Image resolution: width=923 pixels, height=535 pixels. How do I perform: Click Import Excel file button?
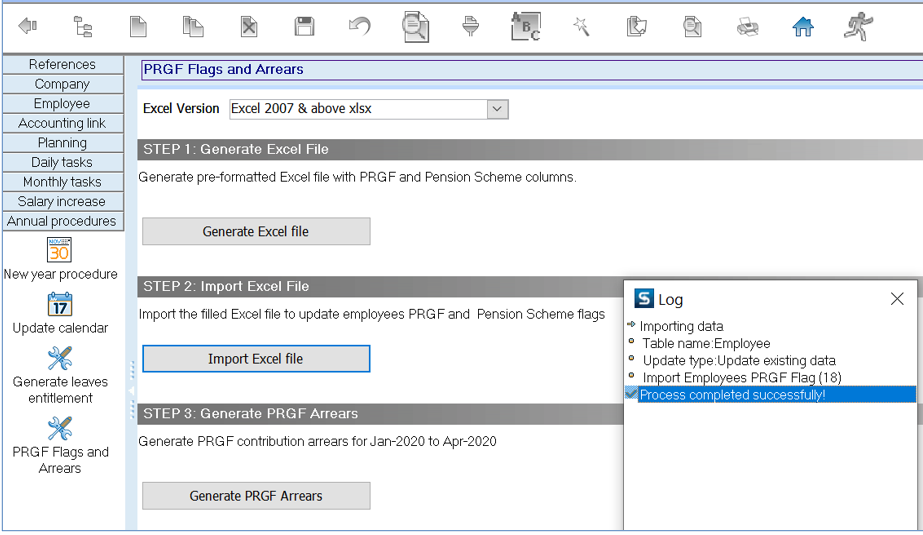pos(256,359)
